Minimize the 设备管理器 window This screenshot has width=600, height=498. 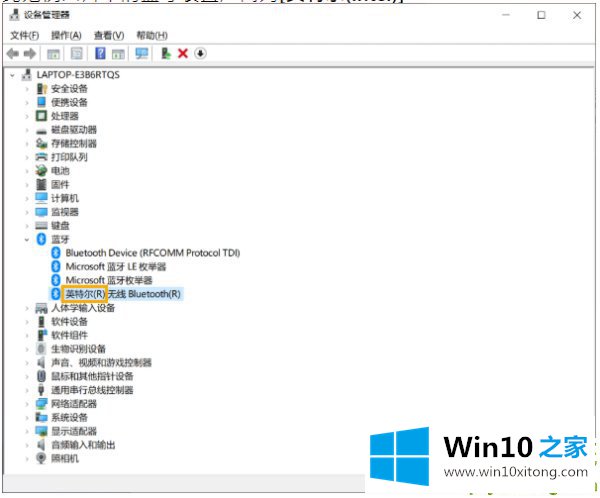(x=506, y=15)
